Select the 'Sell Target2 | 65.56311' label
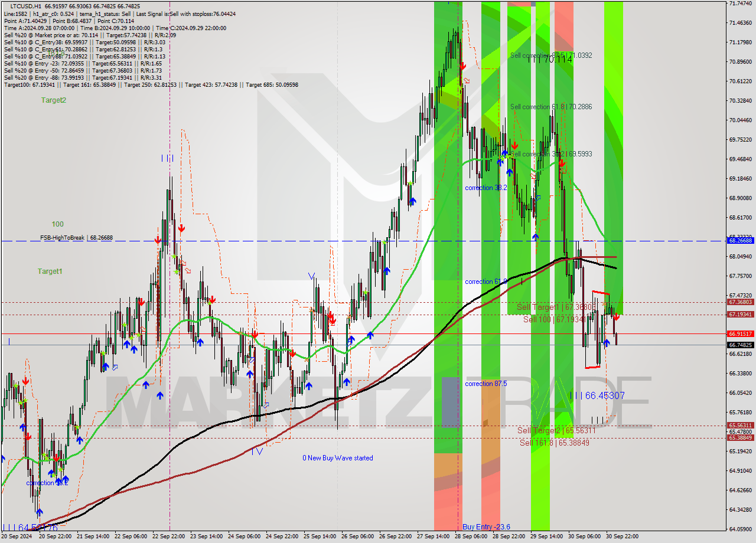Viewport: 756px width, 543px height. [x=556, y=431]
